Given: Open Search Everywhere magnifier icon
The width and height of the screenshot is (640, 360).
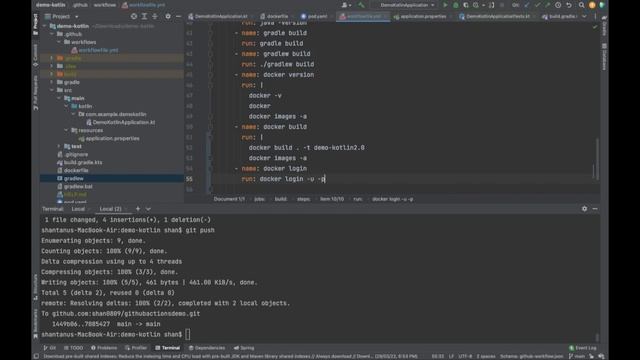Looking at the screenshot, I should pos(581,5).
